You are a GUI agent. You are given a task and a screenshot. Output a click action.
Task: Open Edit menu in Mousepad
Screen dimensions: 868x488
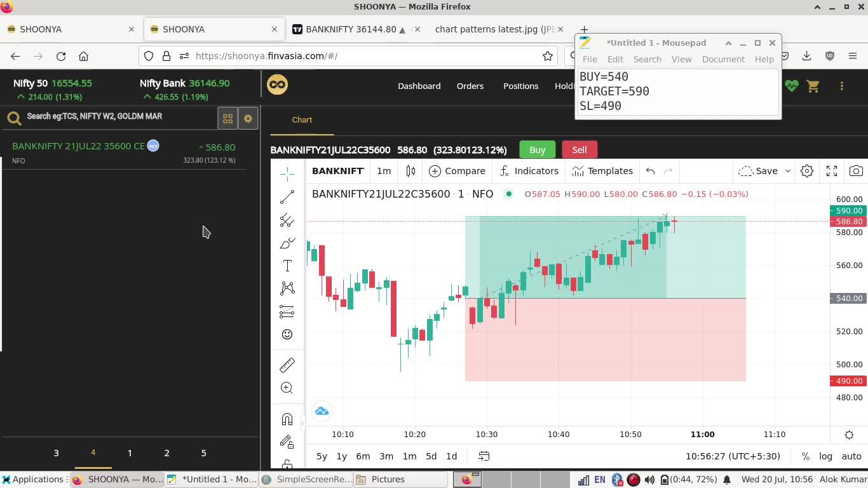tap(615, 59)
